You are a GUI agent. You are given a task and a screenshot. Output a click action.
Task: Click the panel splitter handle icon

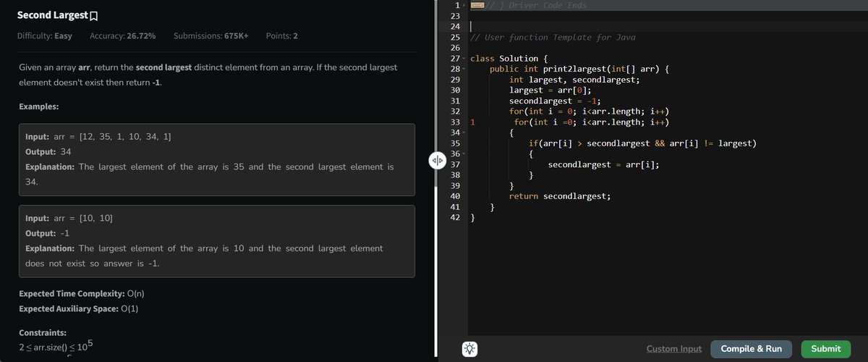point(436,161)
